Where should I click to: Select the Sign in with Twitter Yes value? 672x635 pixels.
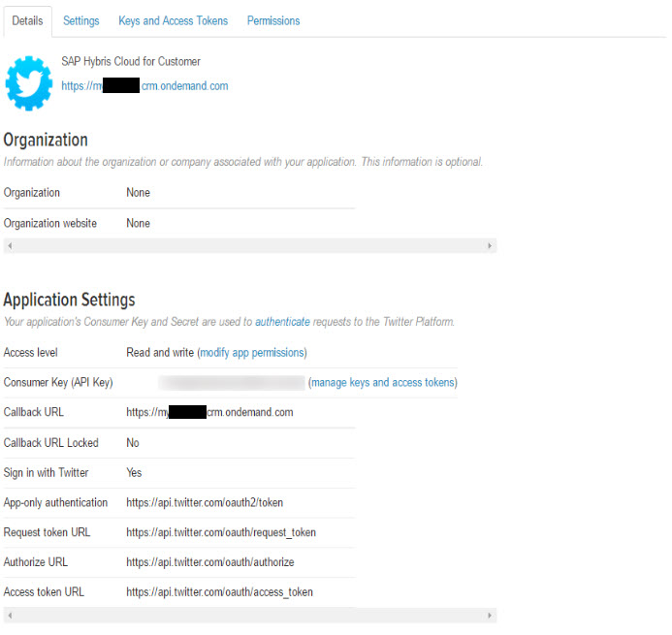point(134,472)
